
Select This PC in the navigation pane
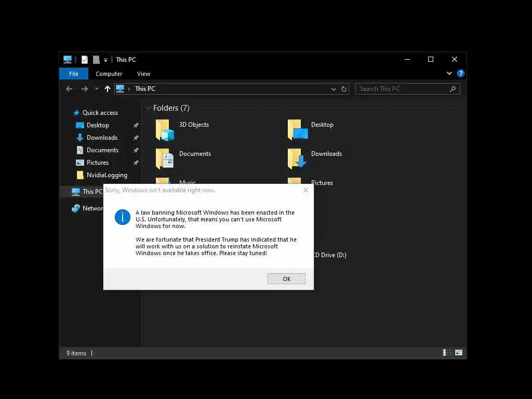point(87,191)
